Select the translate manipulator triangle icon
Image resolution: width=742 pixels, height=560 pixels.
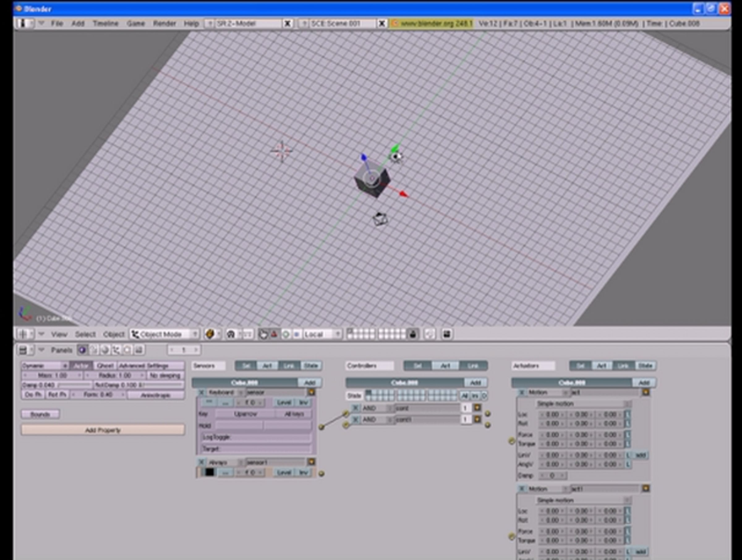275,334
